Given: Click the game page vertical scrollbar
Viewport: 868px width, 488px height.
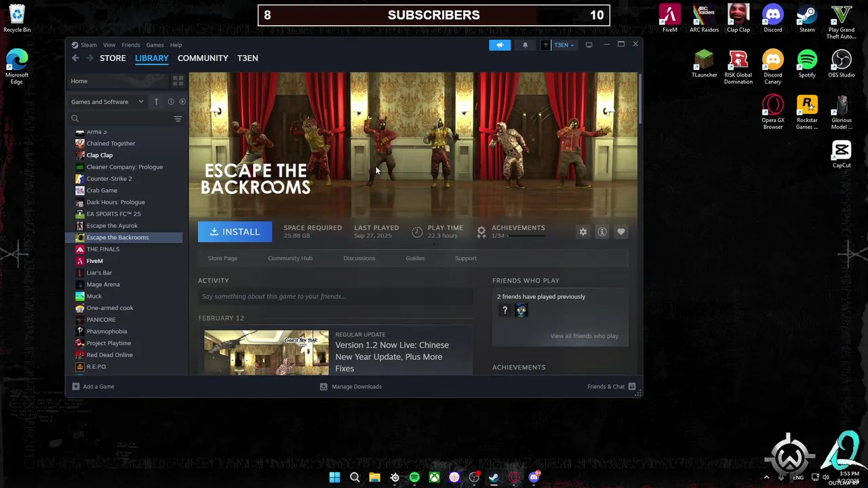Looking at the screenshot, I should [639, 99].
